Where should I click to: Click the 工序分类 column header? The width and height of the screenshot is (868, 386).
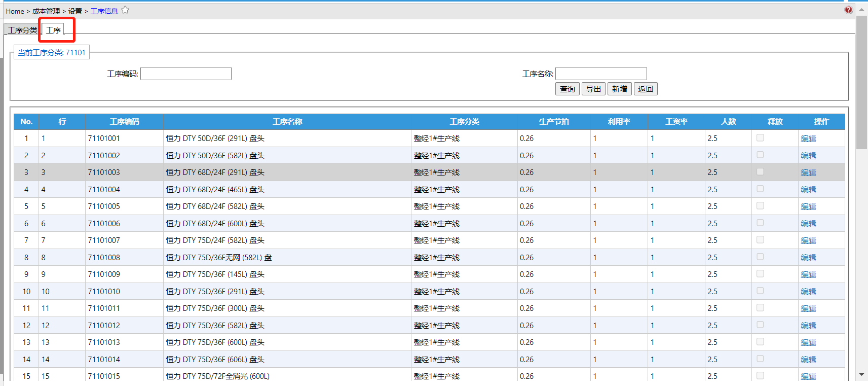pyautogui.click(x=464, y=122)
